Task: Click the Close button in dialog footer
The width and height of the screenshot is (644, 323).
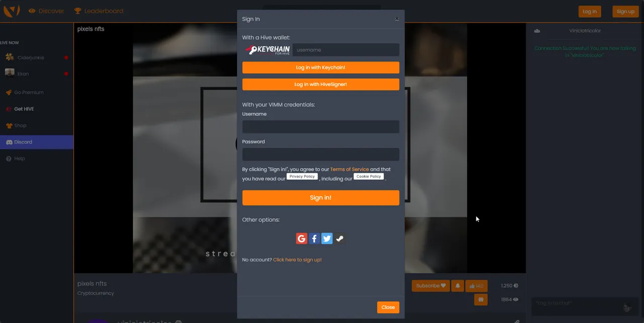Action: 388,307
